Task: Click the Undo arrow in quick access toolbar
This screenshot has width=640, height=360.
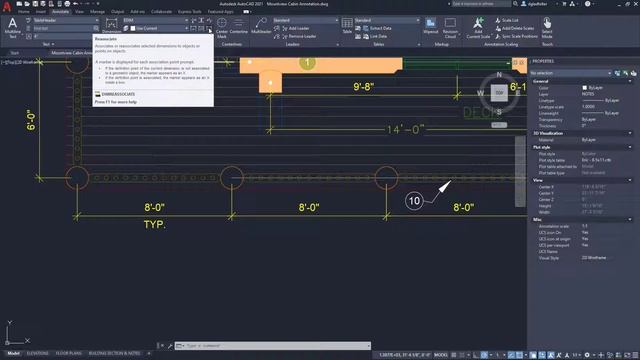Action: click(76, 4)
